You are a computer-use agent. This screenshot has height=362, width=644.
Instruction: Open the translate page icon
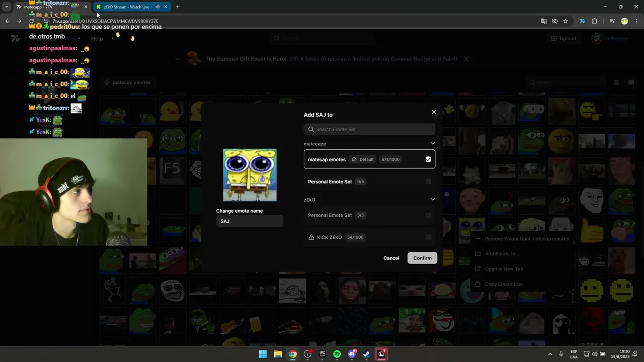543,21
